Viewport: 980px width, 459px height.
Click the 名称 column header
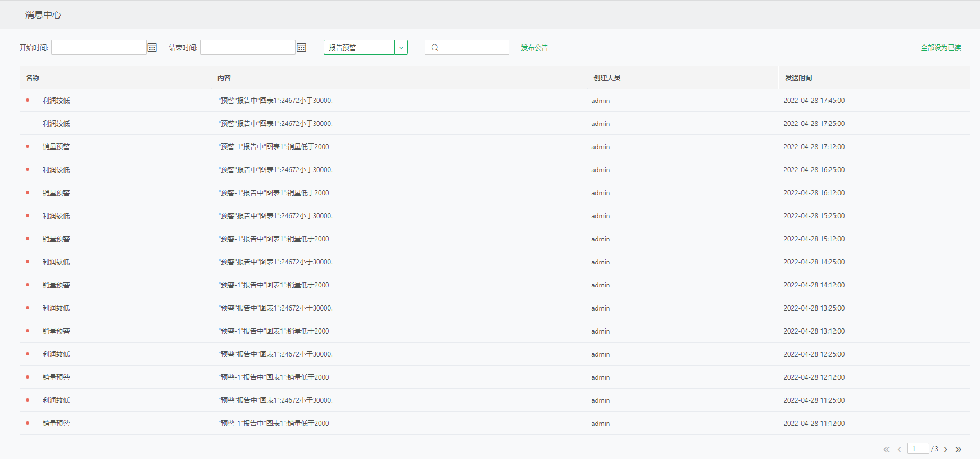click(33, 78)
